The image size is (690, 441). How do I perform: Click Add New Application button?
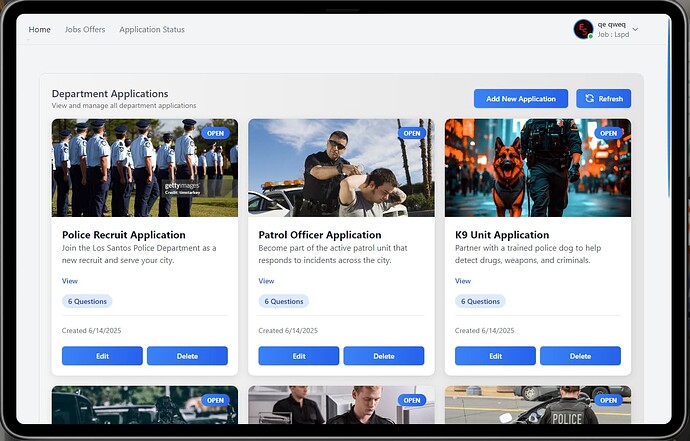coord(521,99)
